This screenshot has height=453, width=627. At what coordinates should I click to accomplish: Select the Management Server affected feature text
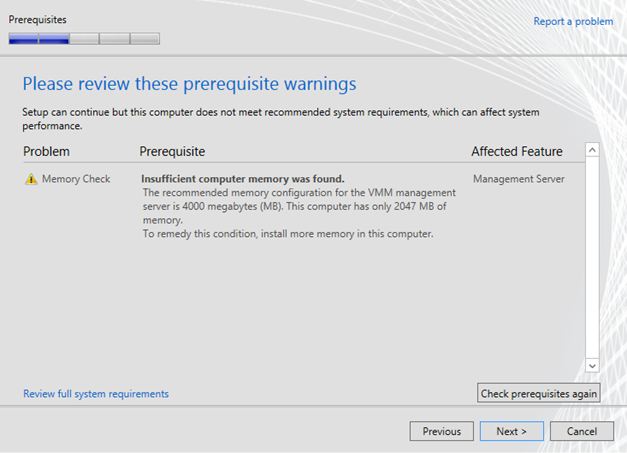pos(519,179)
